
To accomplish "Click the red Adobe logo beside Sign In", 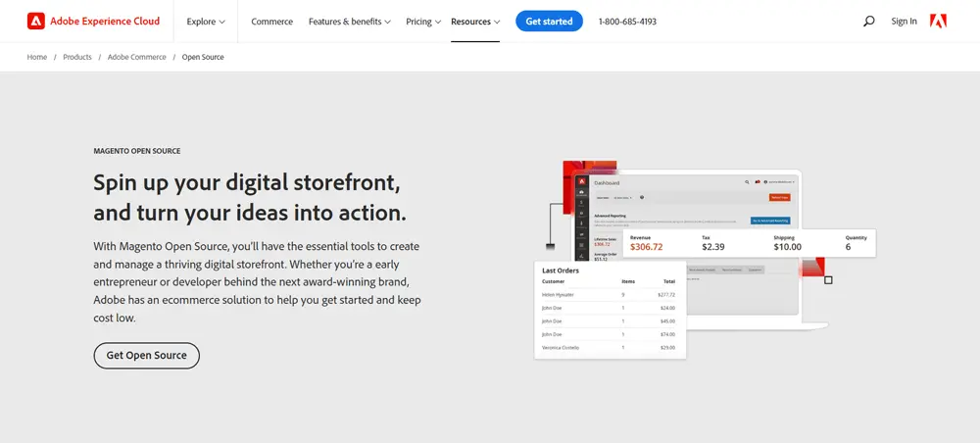I will [x=938, y=22].
